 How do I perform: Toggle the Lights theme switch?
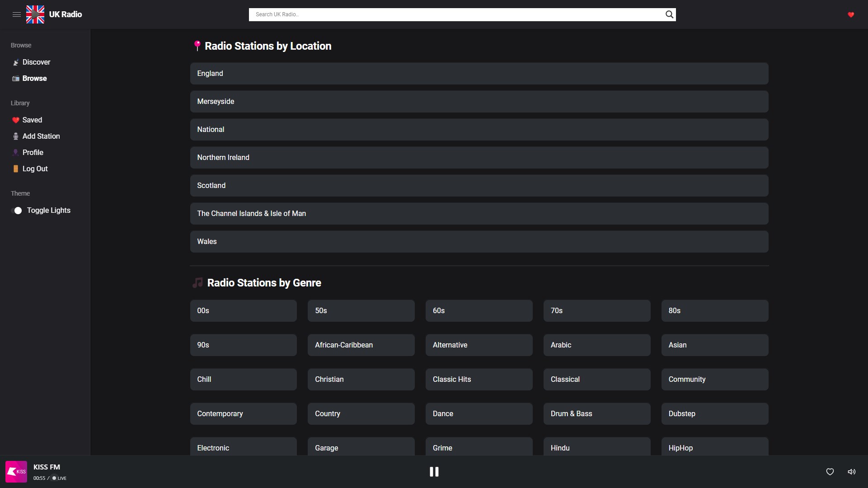pyautogui.click(x=17, y=211)
